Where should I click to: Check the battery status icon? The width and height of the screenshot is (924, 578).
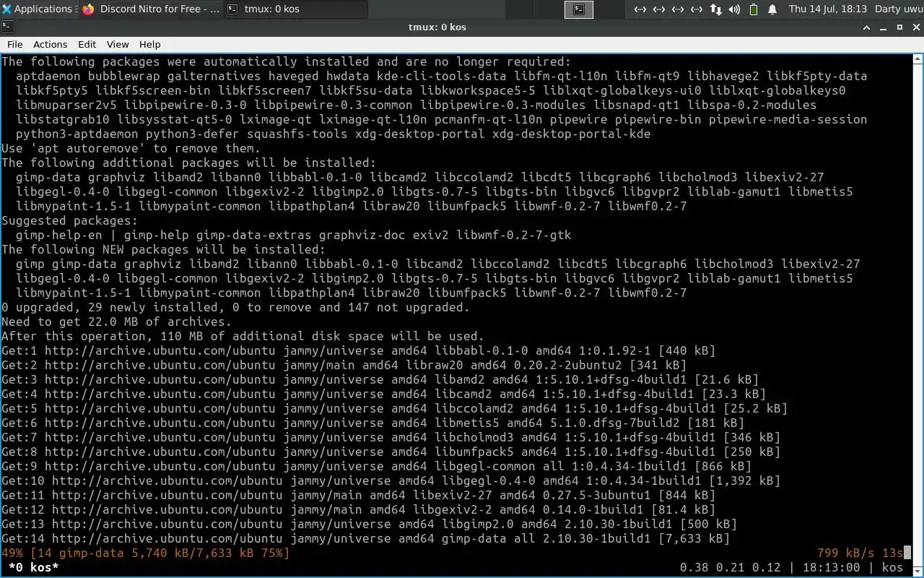tap(754, 9)
